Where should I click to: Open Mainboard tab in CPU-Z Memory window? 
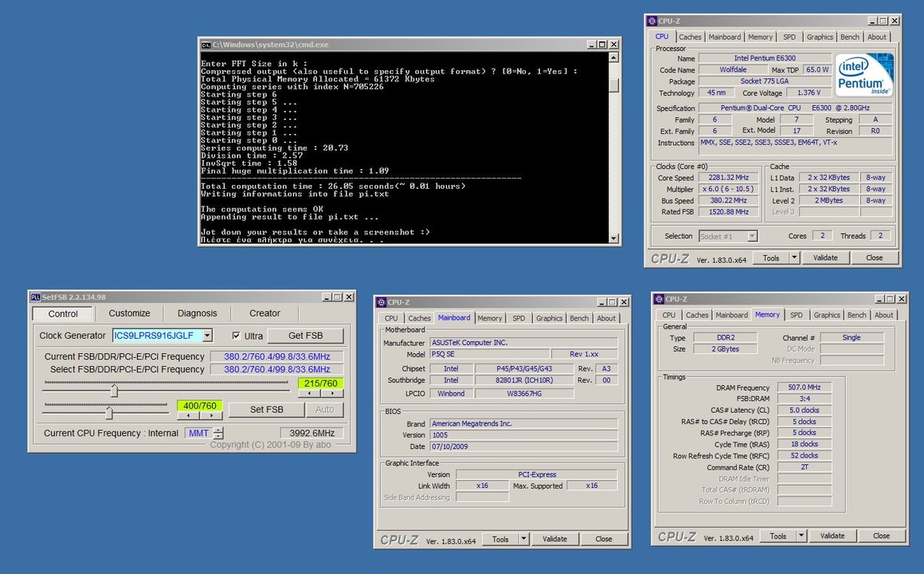(x=732, y=315)
